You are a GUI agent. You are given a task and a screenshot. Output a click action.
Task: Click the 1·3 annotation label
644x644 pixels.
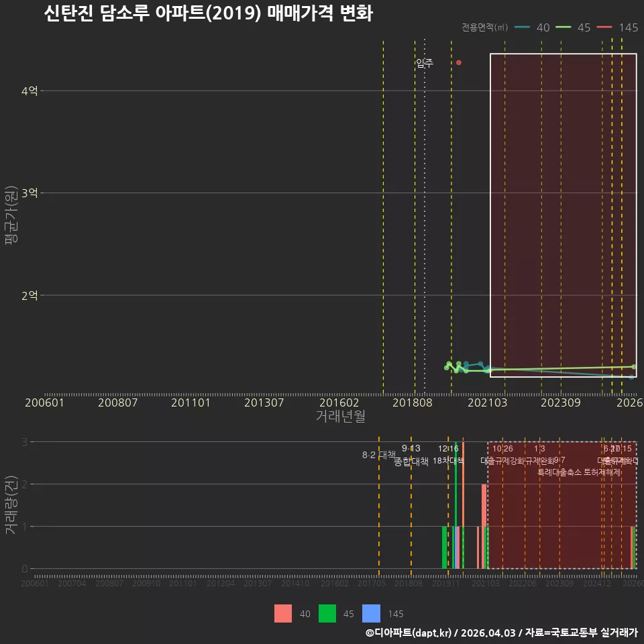[x=539, y=449]
